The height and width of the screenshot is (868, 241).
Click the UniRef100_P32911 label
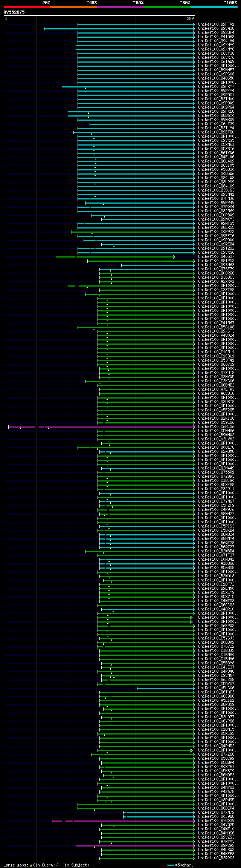pos(216,489)
